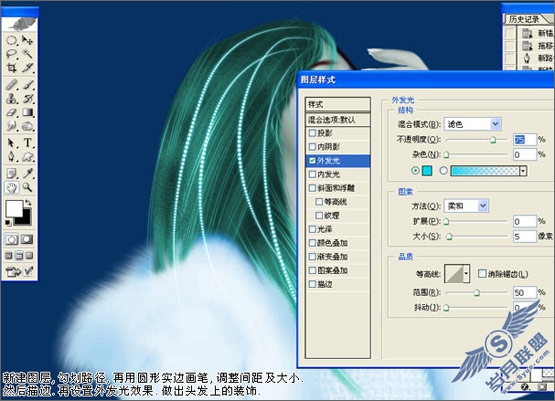Select 样式 in the layer style list
The height and width of the screenshot is (401, 555).
pyautogui.click(x=338, y=104)
